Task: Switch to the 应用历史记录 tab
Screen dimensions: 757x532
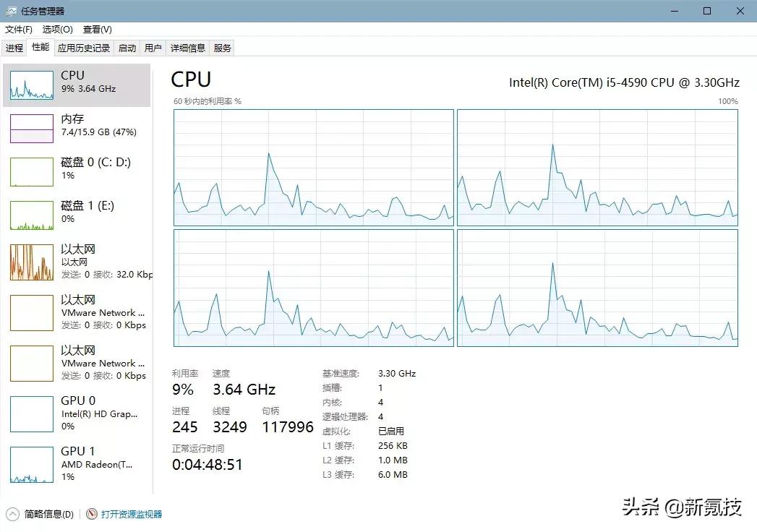Action: [84, 48]
